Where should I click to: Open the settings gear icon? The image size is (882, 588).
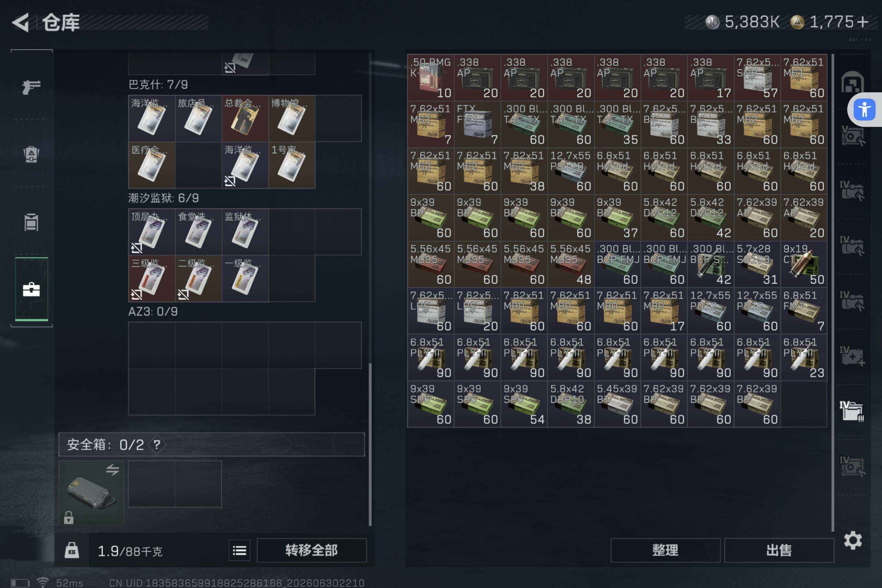(x=853, y=540)
